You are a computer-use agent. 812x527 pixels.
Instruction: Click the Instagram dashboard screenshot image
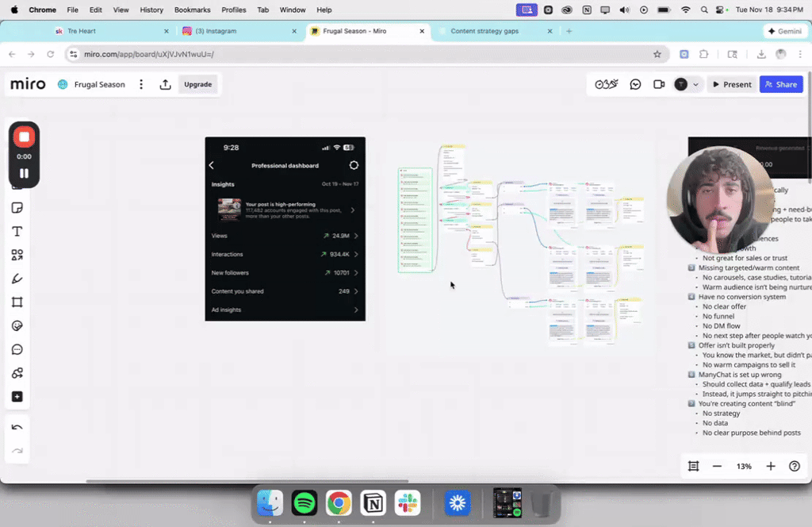[x=285, y=229]
